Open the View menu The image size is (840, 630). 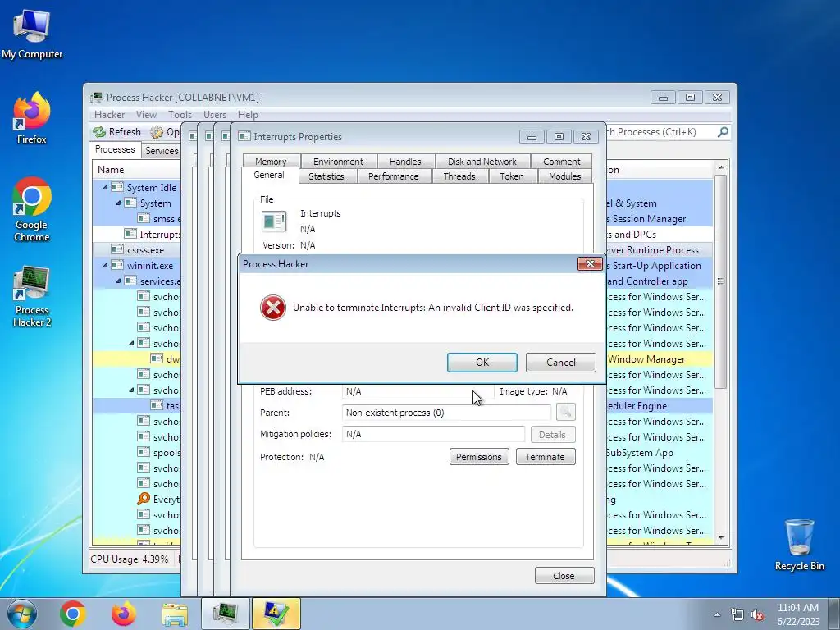[146, 115]
